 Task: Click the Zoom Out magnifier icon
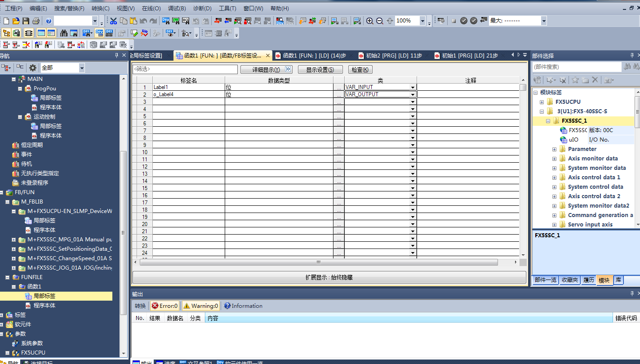[379, 21]
